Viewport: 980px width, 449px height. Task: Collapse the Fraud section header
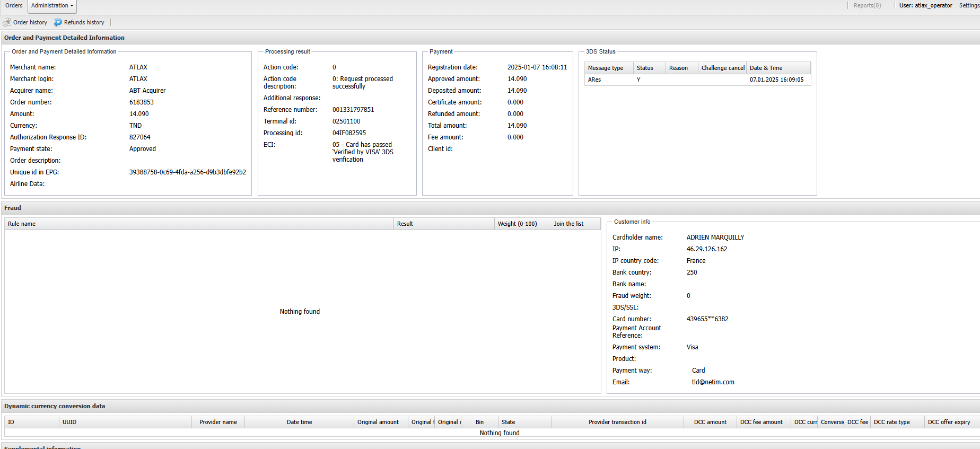tap(13, 208)
